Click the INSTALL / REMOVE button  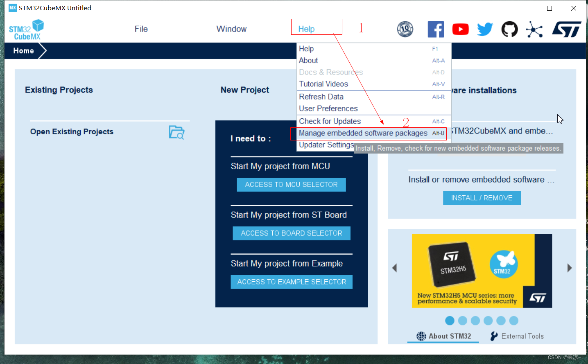coord(482,198)
